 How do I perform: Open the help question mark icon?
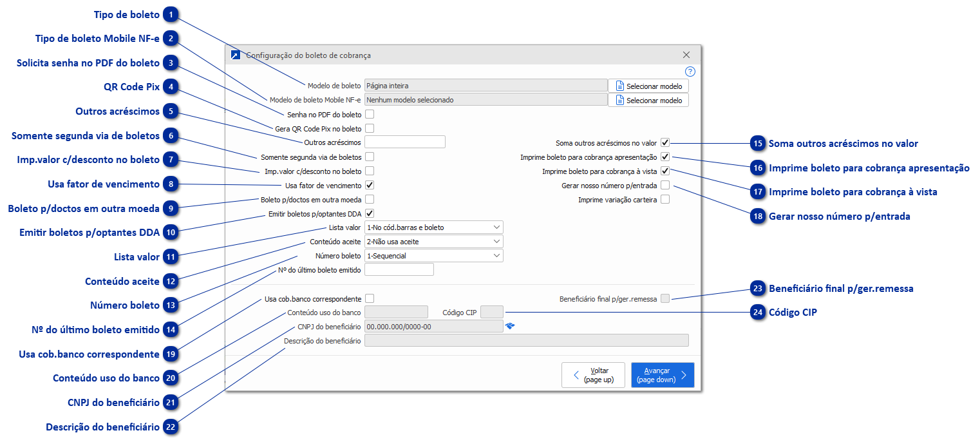pos(690,71)
